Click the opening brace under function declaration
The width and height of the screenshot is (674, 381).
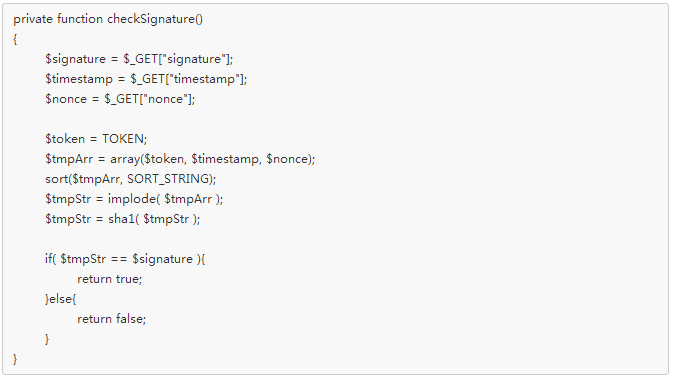tap(15, 39)
